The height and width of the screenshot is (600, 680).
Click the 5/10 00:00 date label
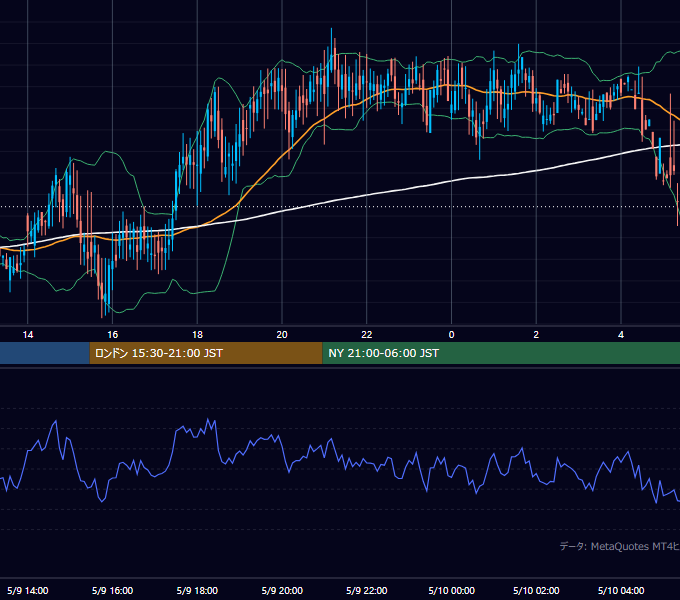coord(451,590)
